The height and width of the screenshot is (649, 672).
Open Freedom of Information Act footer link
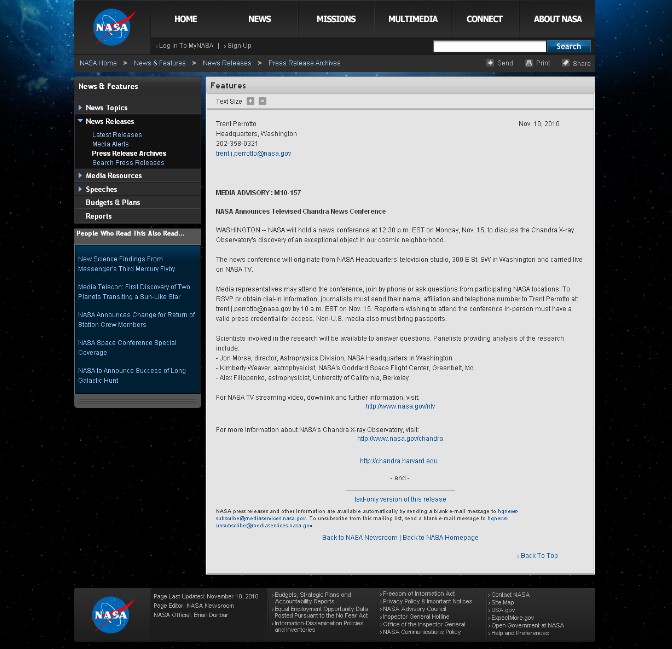tap(417, 594)
